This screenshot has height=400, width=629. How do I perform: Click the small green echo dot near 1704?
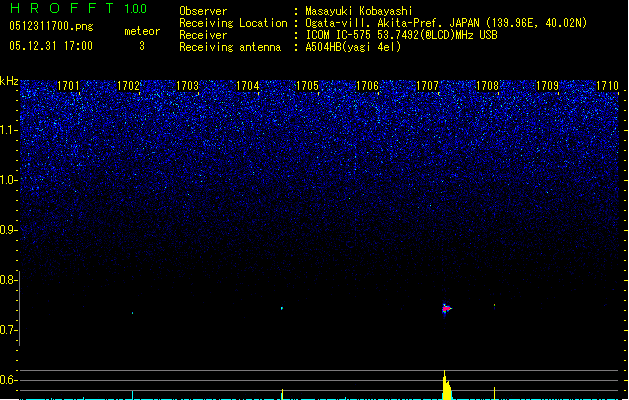282,308
